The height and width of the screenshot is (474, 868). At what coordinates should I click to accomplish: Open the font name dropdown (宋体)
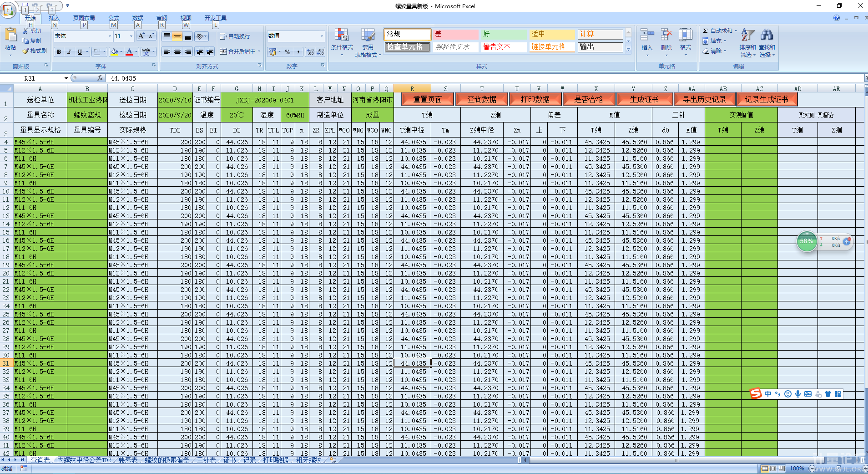110,36
